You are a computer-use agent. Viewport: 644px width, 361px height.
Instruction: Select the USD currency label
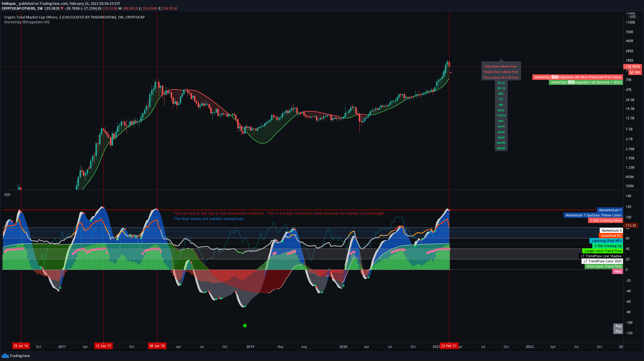pyautogui.click(x=632, y=17)
